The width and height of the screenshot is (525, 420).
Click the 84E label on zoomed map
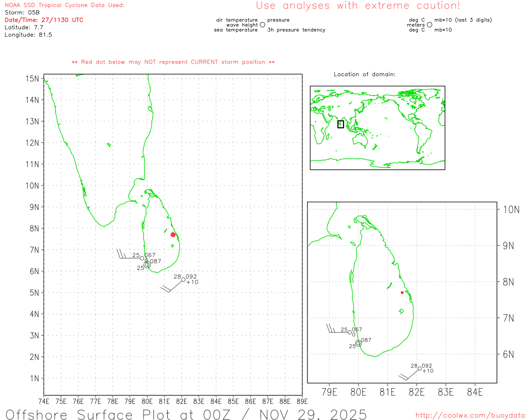(475, 392)
